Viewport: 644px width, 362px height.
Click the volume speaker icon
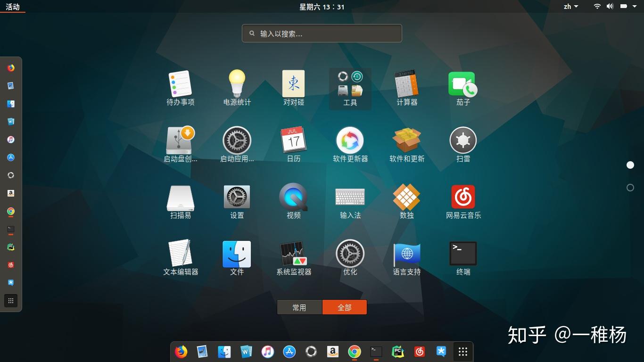coord(610,7)
